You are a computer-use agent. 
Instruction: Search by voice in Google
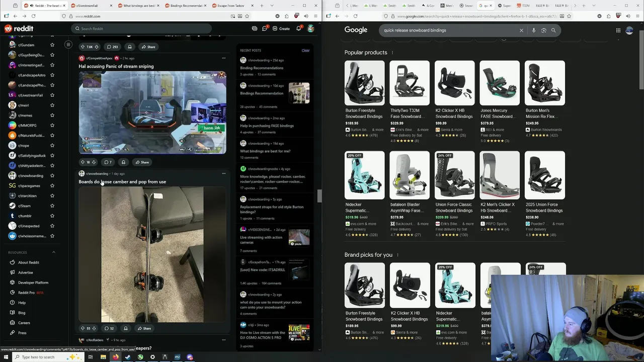(x=534, y=30)
